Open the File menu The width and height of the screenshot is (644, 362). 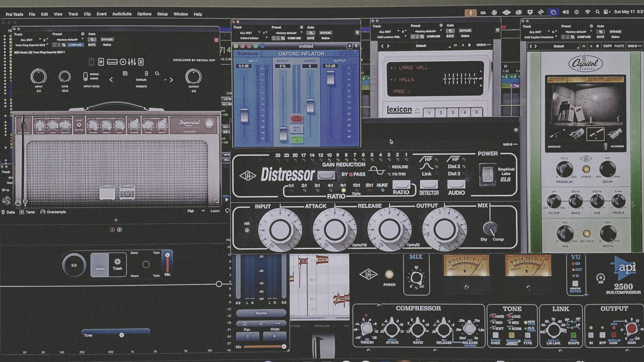(x=32, y=14)
